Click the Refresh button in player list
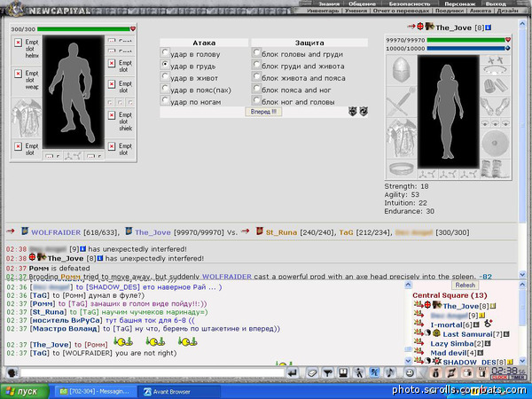This screenshot has width=532, height=399. 465,285
